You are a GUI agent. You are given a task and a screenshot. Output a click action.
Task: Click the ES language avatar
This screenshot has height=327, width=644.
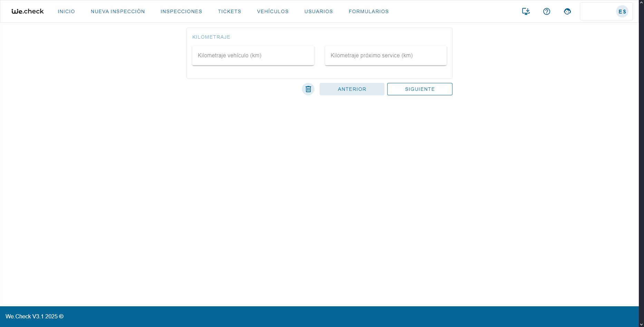pos(622,11)
